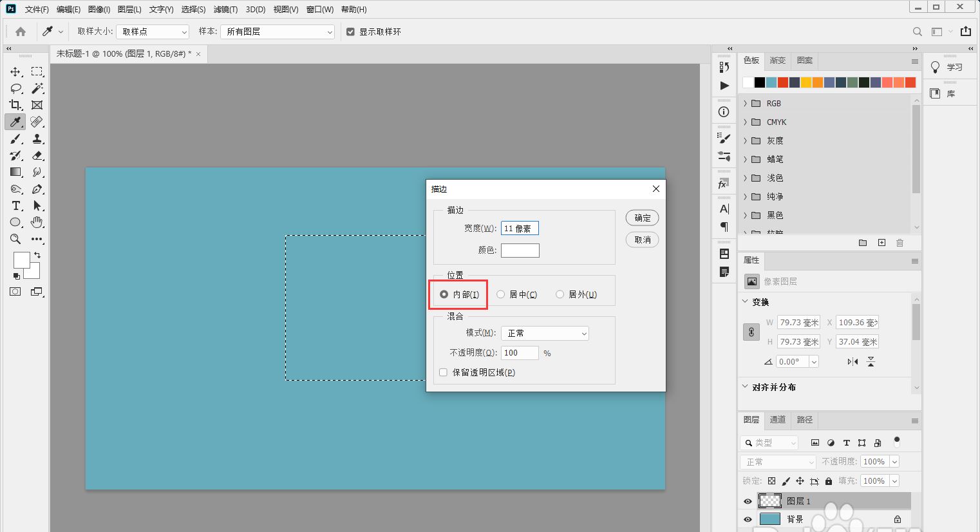Image resolution: width=980 pixels, height=532 pixels.
Task: Select the Lasso tool
Action: tap(15, 88)
